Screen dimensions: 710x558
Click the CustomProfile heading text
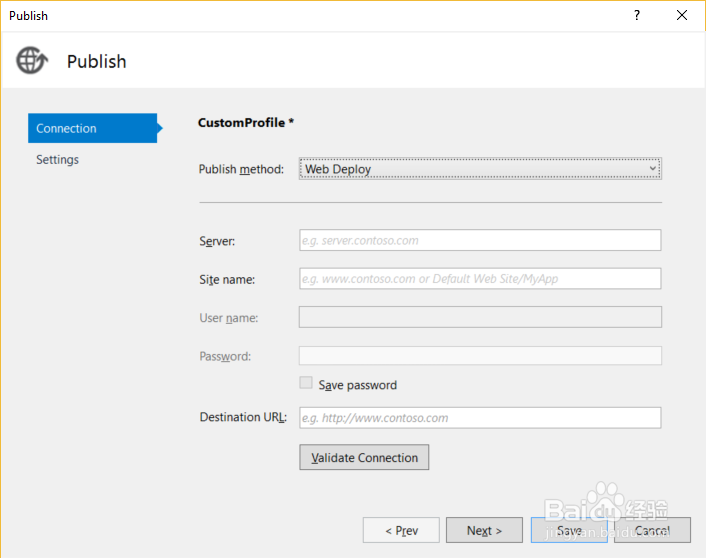point(246,123)
